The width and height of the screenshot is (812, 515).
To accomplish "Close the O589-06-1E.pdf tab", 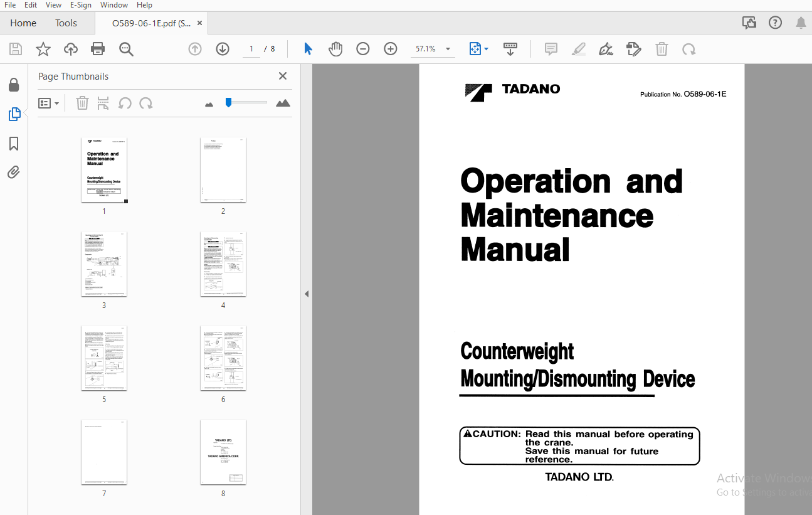I will pyautogui.click(x=200, y=23).
